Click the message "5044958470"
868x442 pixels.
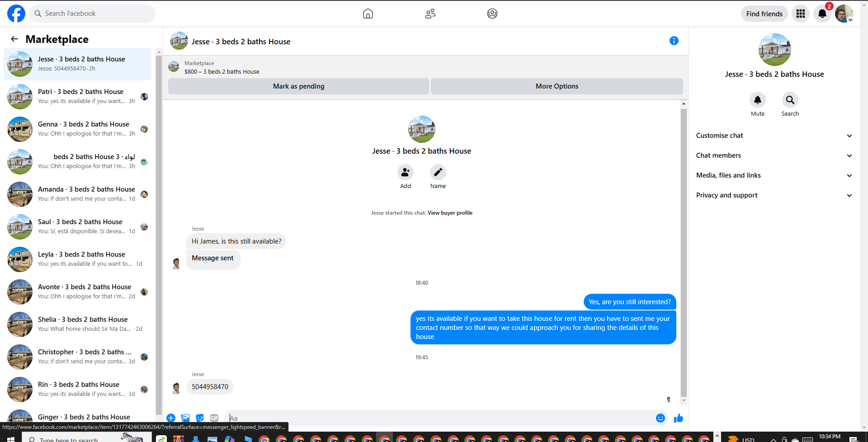(210, 387)
